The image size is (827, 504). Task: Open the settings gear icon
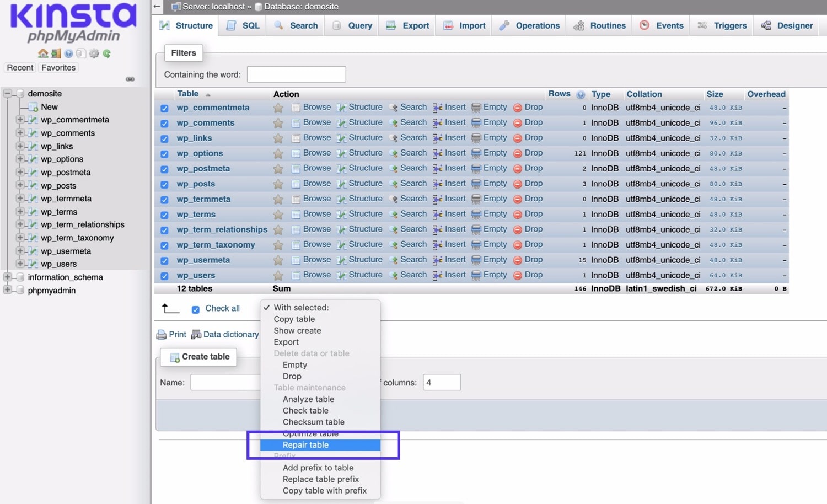[x=94, y=53]
